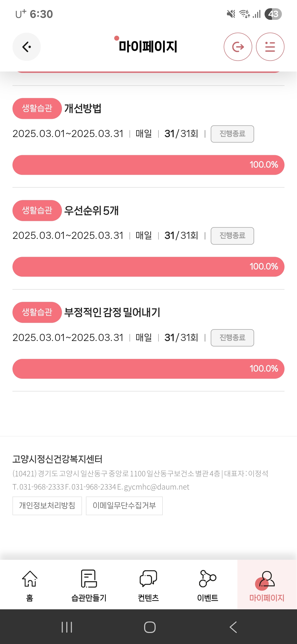
Task: Open 개인정보처리방침 link
Action: 47,506
